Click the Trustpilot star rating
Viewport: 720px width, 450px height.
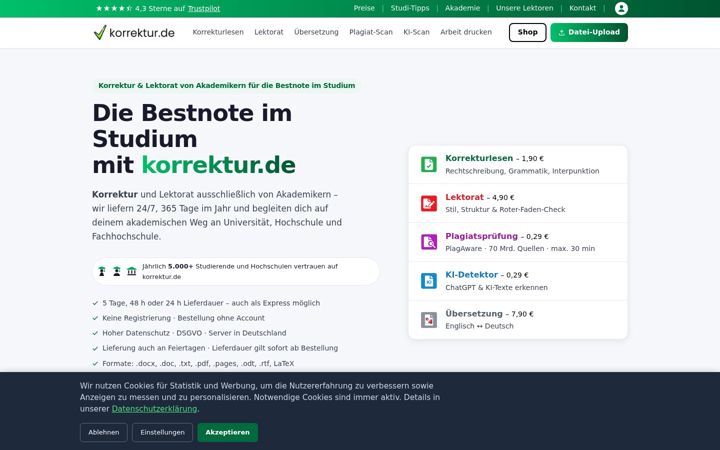click(113, 8)
